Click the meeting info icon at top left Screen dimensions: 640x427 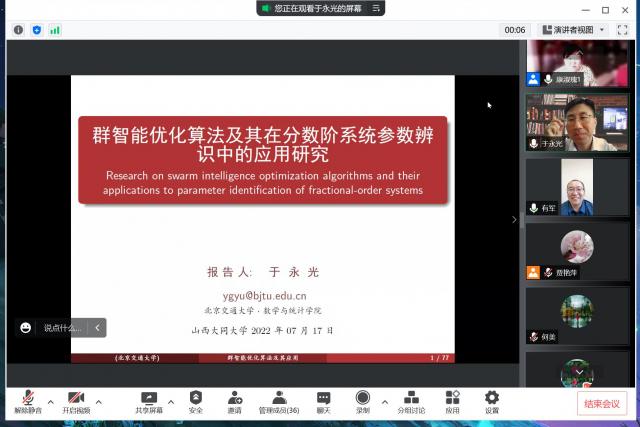(18, 30)
